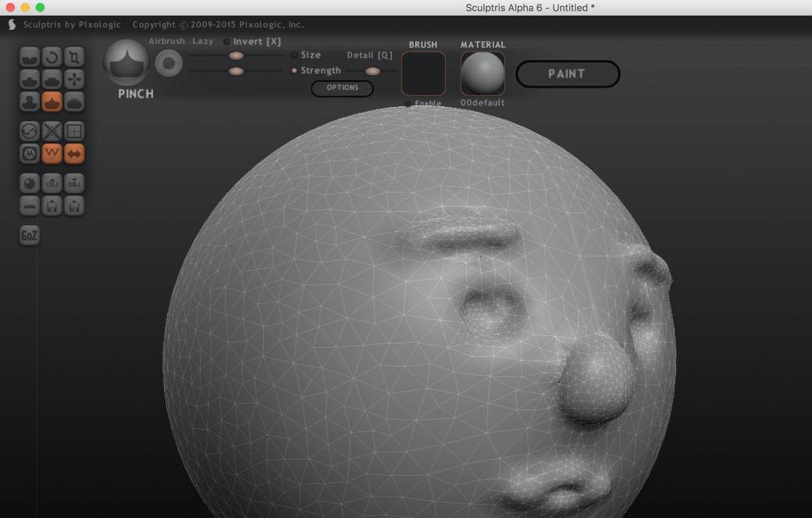This screenshot has height=518, width=812.
Task: Open the OPTIONS button
Action: (x=342, y=88)
